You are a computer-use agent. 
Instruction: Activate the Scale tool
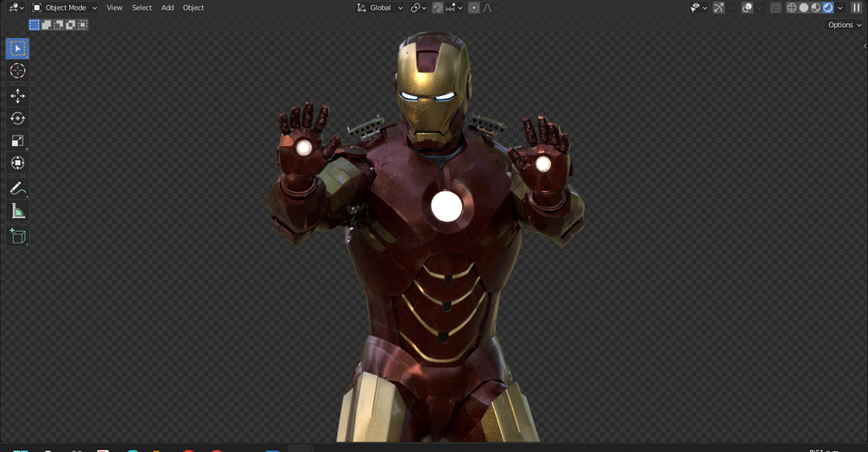point(18,141)
